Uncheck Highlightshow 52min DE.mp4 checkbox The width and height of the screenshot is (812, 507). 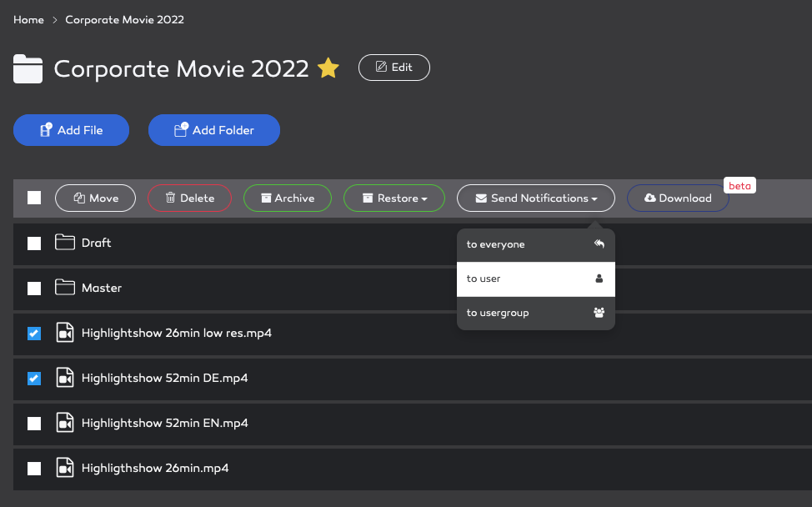34,379
